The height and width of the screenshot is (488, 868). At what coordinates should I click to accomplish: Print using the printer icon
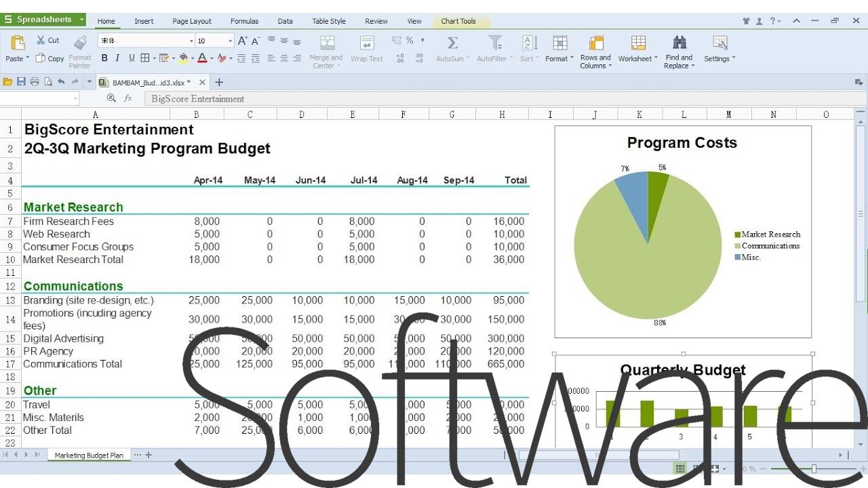(x=35, y=82)
